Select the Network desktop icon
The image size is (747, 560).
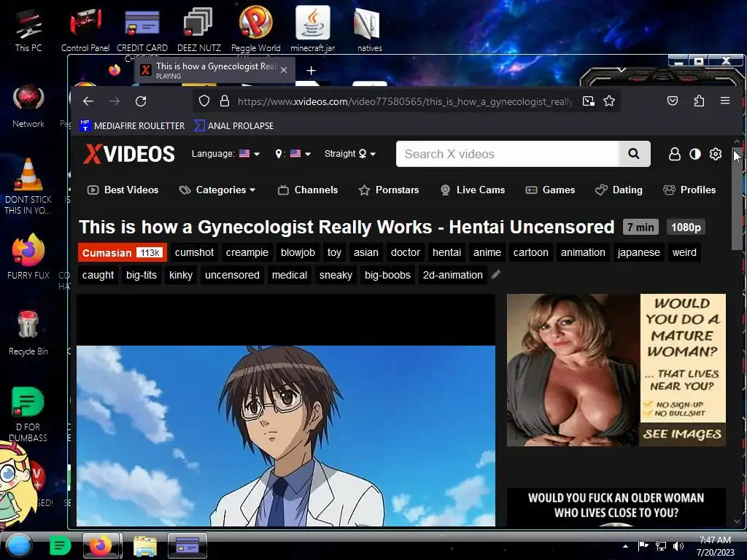[x=28, y=106]
